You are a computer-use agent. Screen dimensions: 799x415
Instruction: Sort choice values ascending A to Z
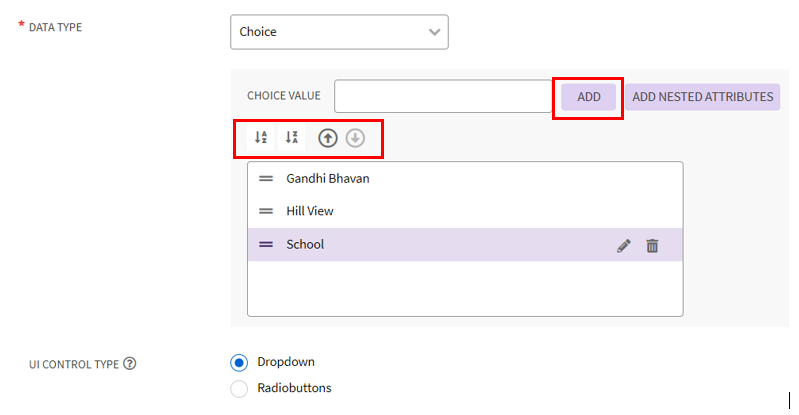[261, 138]
